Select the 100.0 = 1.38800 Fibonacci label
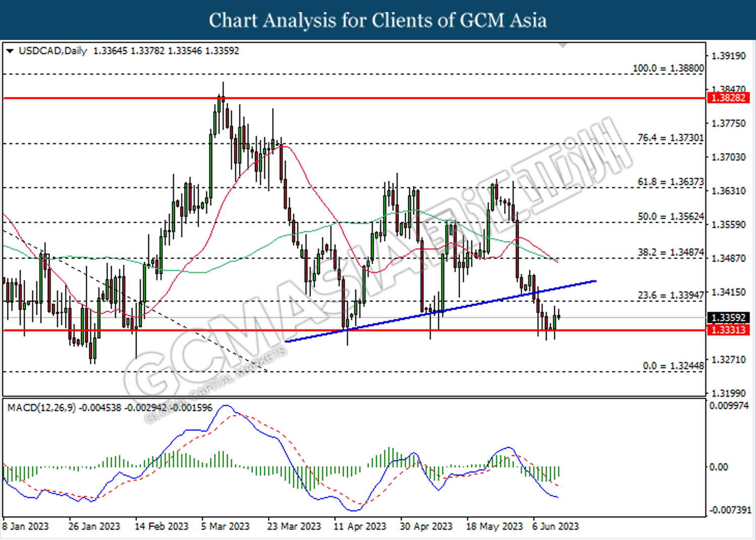Viewport: 756px width, 540px height. 668,68
